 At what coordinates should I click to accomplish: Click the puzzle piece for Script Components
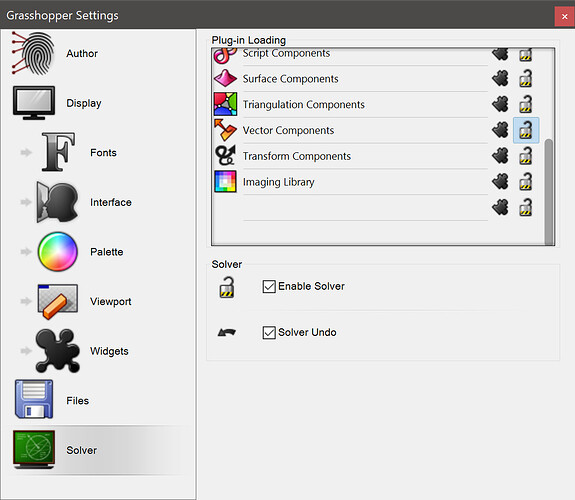pos(500,55)
